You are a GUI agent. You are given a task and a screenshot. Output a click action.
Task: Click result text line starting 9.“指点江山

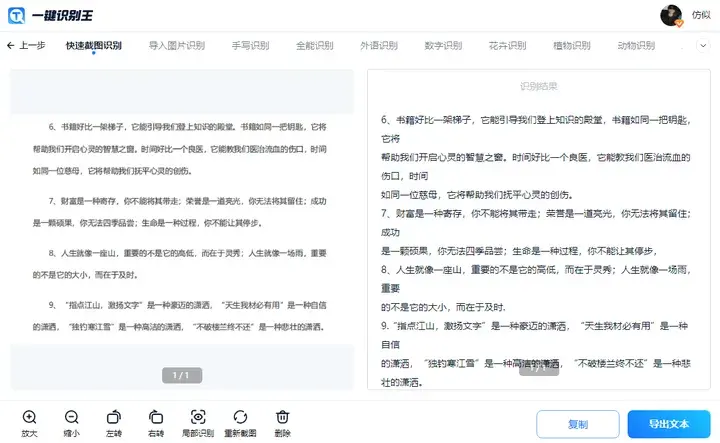point(534,326)
